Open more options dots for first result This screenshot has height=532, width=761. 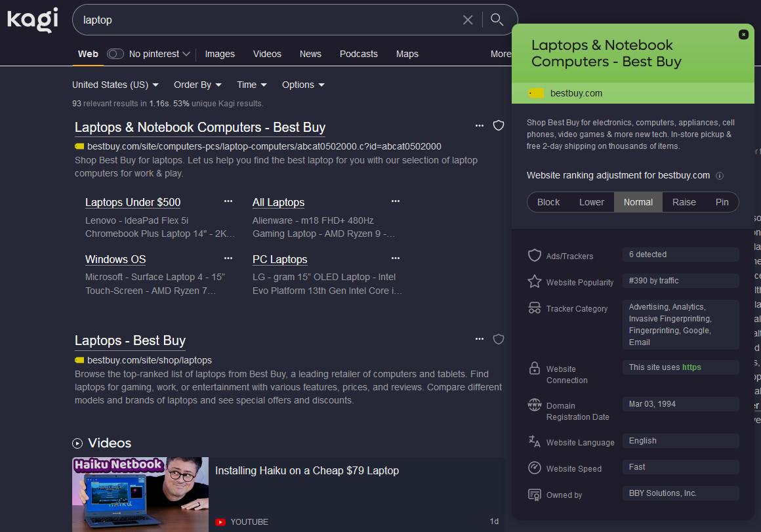pyautogui.click(x=480, y=125)
